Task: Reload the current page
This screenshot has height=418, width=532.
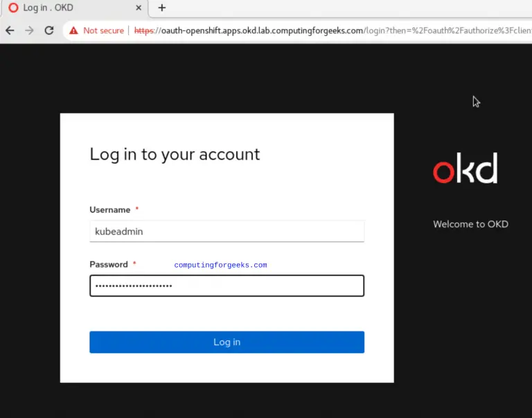Action: pos(49,31)
